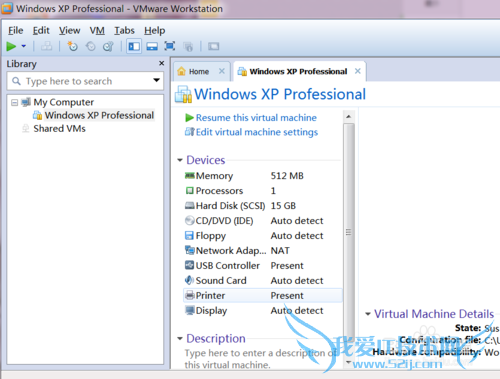The height and width of the screenshot is (379, 500).
Task: Take a snapshot using the toolbar icon
Action: [x=72, y=46]
